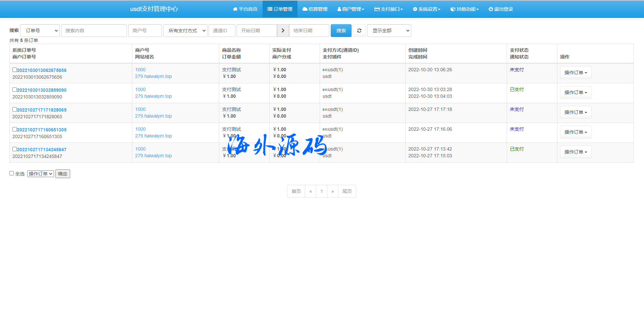Click the gear icon for 系统设置
644x325 pixels.
click(x=415, y=9)
